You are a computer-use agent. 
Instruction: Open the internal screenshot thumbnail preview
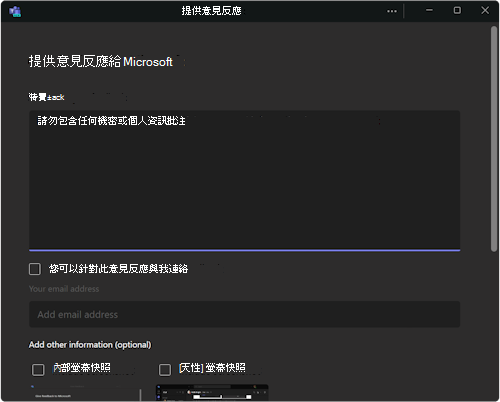[x=85, y=393]
